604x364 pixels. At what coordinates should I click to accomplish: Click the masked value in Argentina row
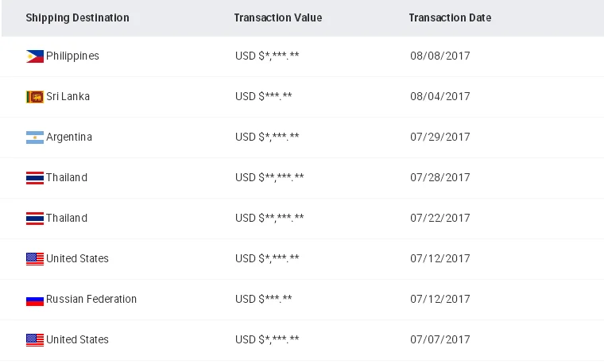pos(267,137)
